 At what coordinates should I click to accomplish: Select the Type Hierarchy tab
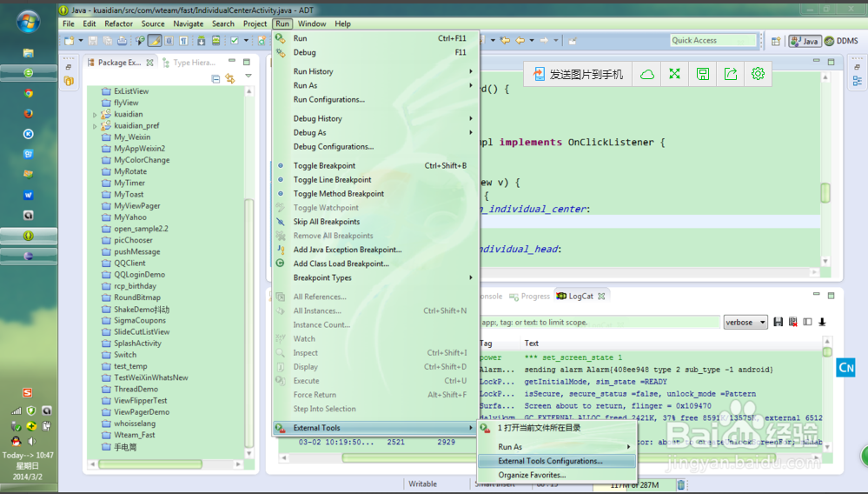(x=189, y=63)
